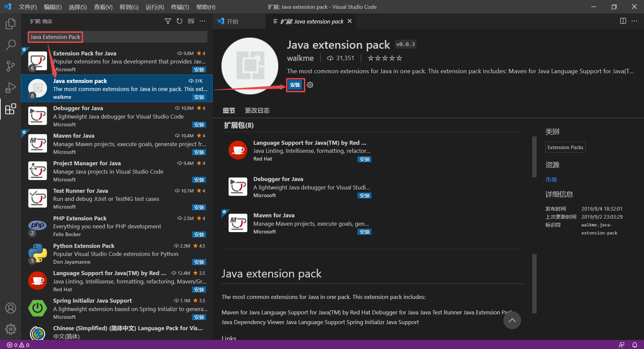Open manage gear next to install button
Image resolution: width=644 pixels, height=349 pixels.
click(310, 85)
